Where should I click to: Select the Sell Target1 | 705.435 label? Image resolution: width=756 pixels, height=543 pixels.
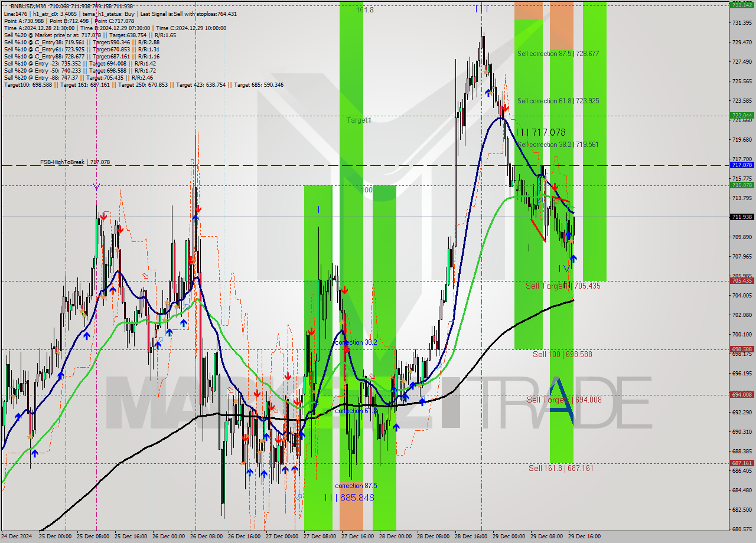pyautogui.click(x=563, y=286)
